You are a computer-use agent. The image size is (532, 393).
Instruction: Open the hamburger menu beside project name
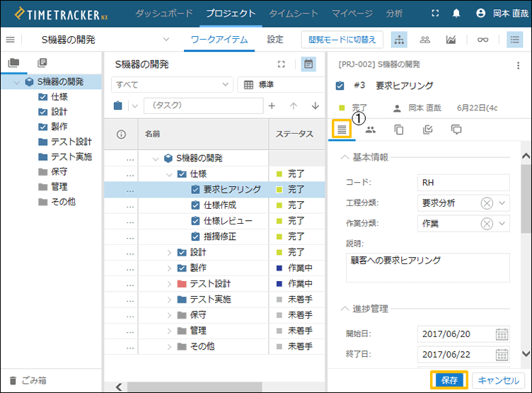[x=11, y=40]
